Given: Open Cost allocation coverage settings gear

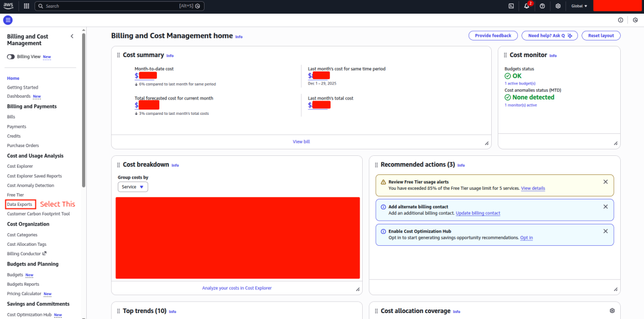Looking at the screenshot, I should 612,310.
